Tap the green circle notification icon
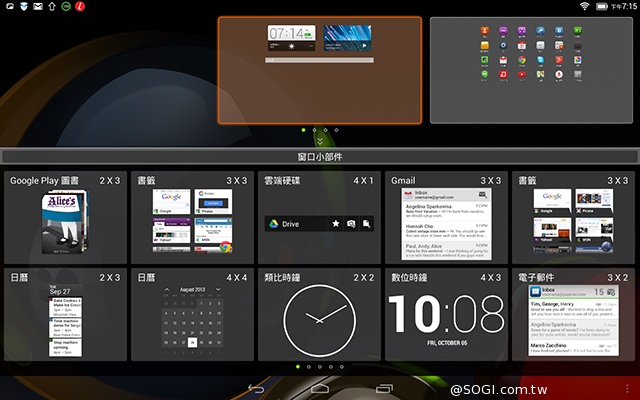The image size is (640, 400). point(66,7)
